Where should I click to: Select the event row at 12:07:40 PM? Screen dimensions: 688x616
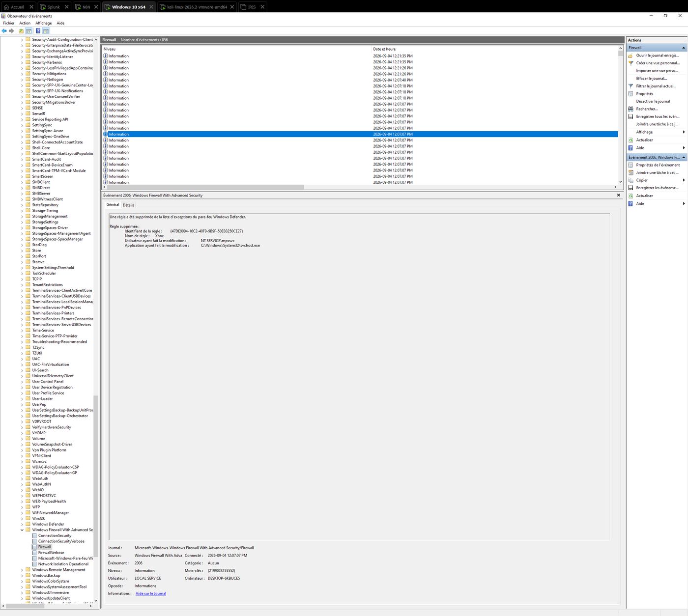coord(360,80)
